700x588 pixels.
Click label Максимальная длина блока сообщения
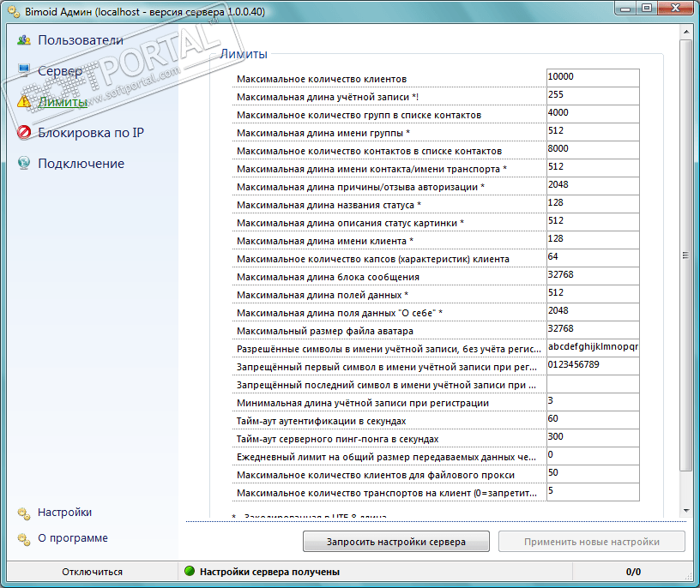pos(328,277)
